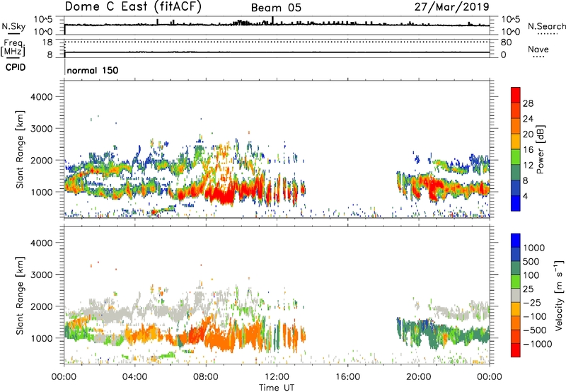
Task: Click the top red segment of the power colorbar
Action: (516, 95)
